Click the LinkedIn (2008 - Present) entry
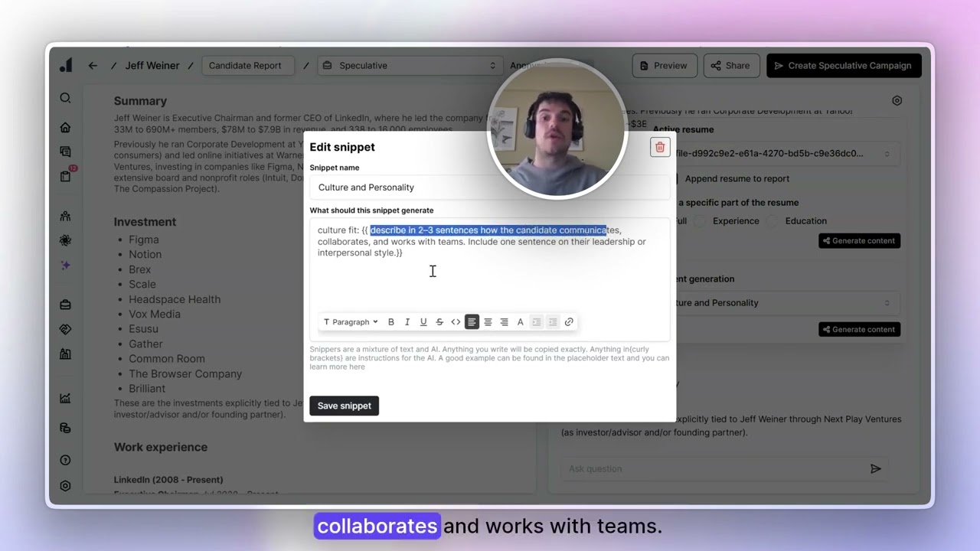 pyautogui.click(x=168, y=480)
